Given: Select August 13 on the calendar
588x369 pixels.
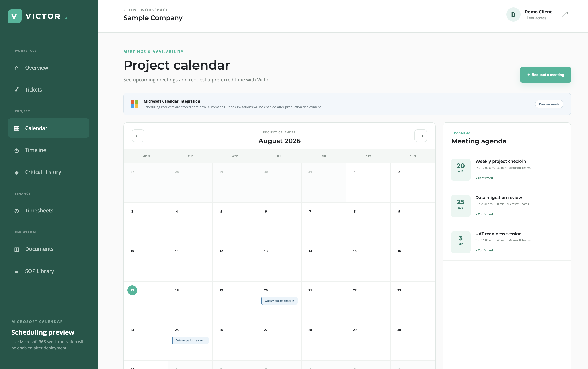Looking at the screenshot, I should 279,262.
